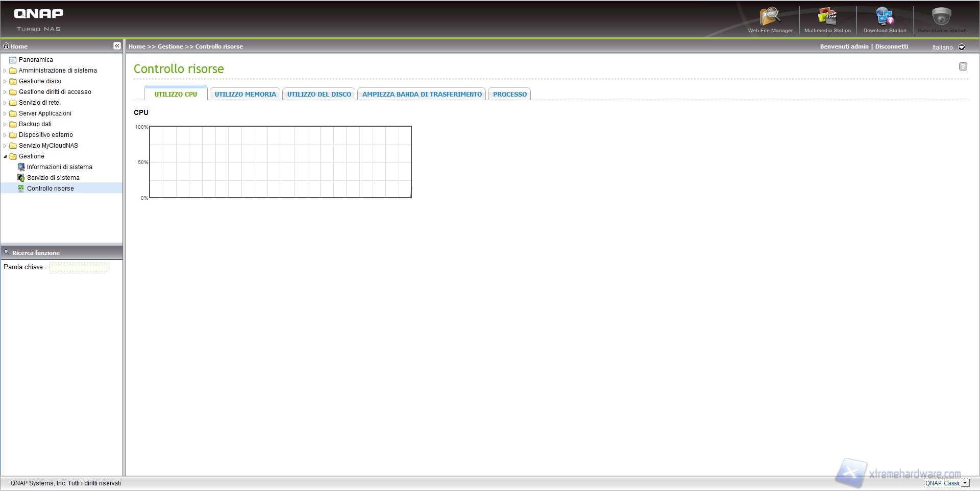Open the PROCESSO tab
This screenshot has width=980, height=491.
(509, 95)
